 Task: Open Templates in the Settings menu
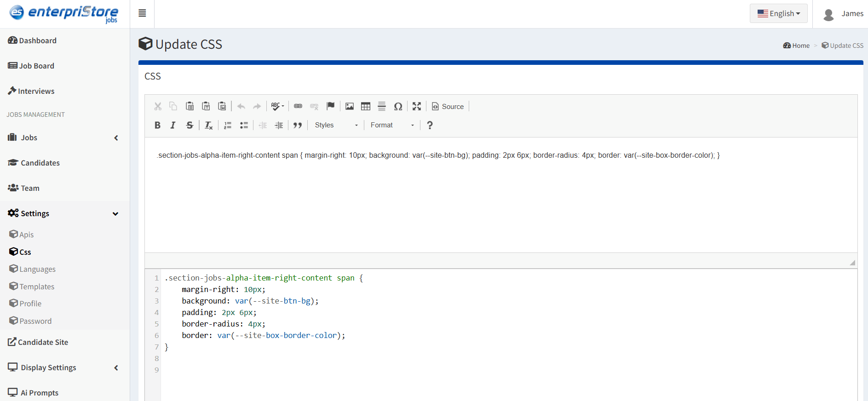tap(37, 286)
